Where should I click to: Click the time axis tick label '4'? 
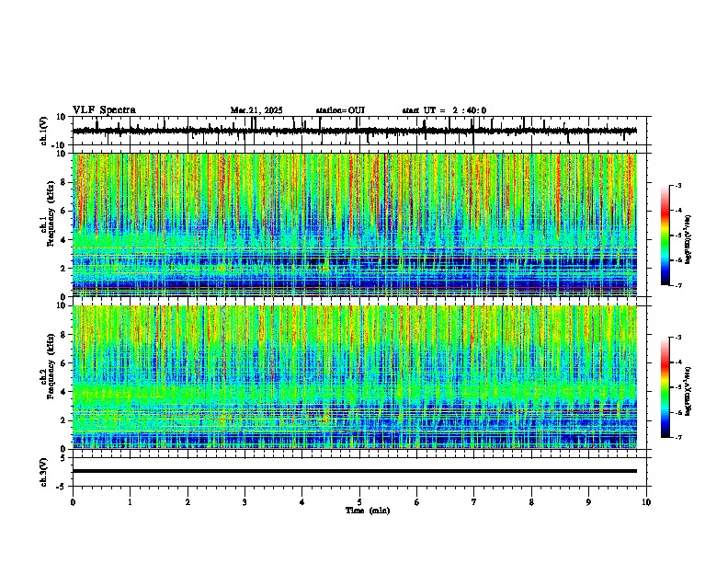point(302,502)
